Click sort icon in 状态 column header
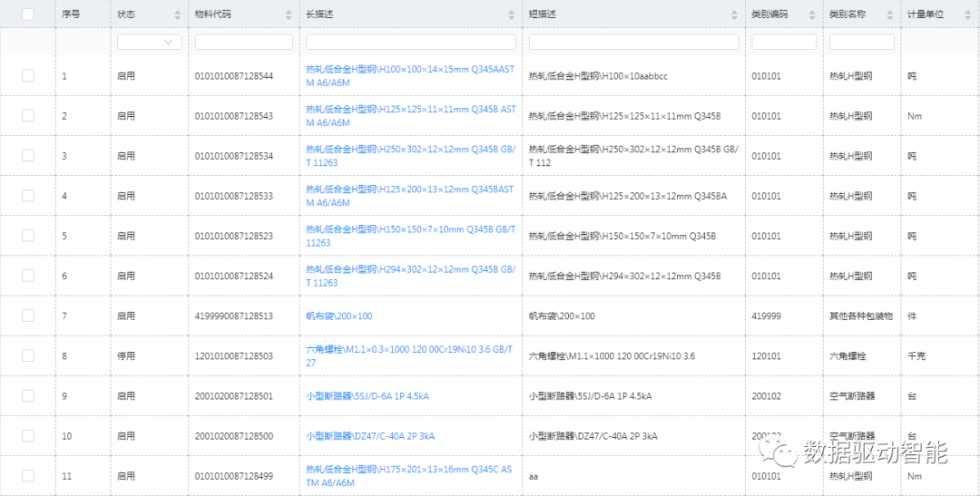 pyautogui.click(x=177, y=15)
